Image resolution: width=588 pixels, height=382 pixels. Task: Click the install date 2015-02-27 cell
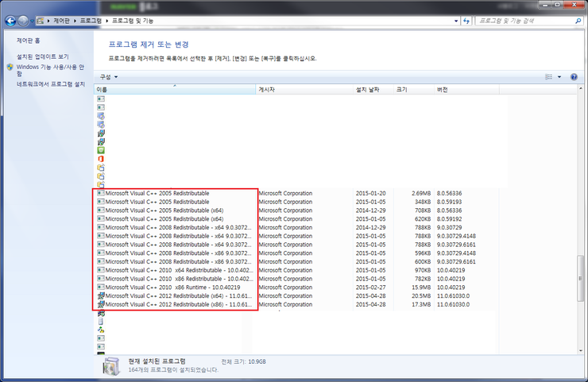click(x=370, y=287)
